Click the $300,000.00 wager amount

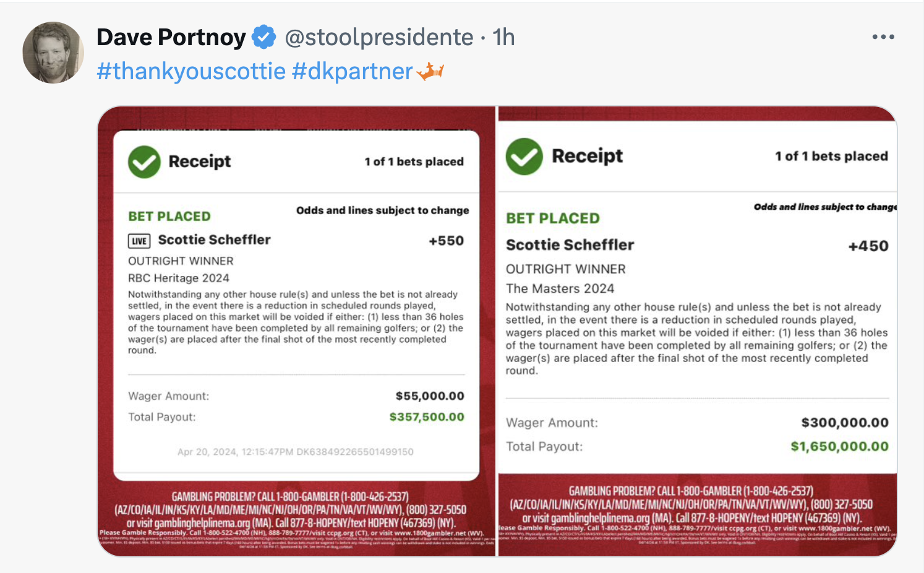pyautogui.click(x=845, y=423)
